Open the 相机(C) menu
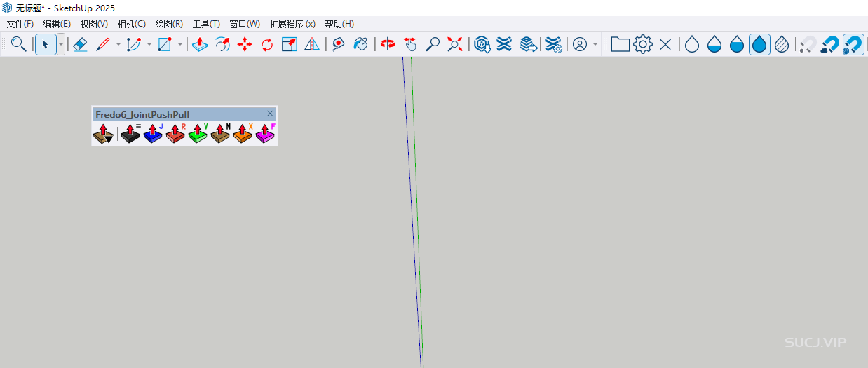The height and width of the screenshot is (368, 868). pos(132,24)
